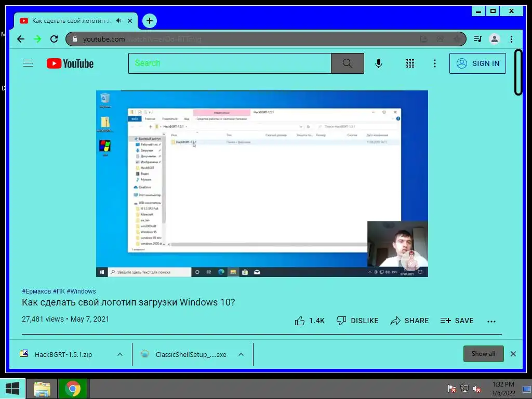Viewport: 532px width, 399px height.
Task: Open YouTube hamburger guide menu
Action: (x=28, y=63)
